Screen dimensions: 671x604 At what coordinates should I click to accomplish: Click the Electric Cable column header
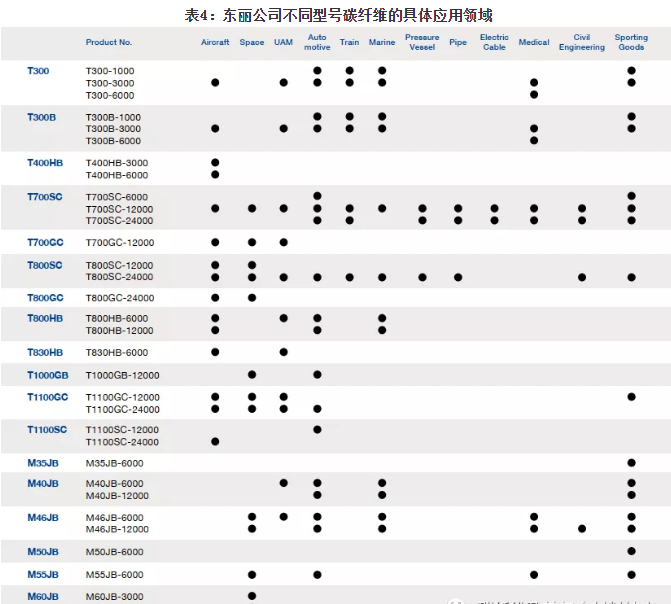494,42
